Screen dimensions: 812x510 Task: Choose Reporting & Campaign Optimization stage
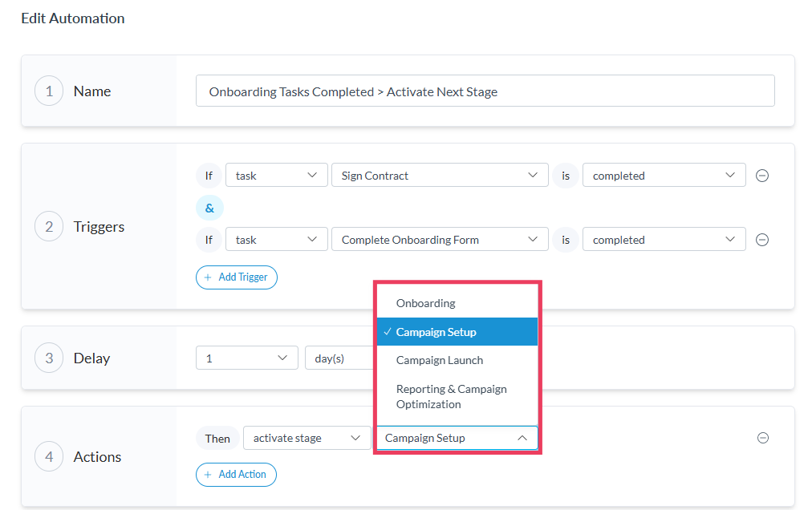click(457, 397)
